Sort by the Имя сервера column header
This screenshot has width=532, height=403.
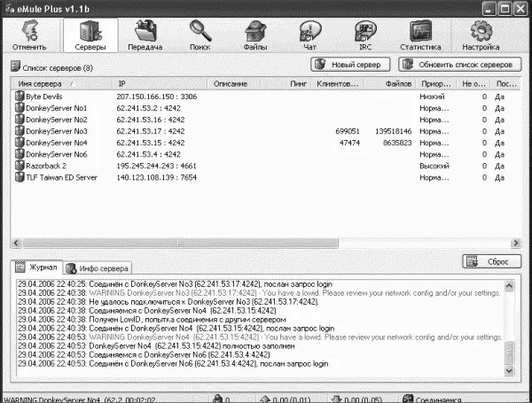[x=61, y=84]
